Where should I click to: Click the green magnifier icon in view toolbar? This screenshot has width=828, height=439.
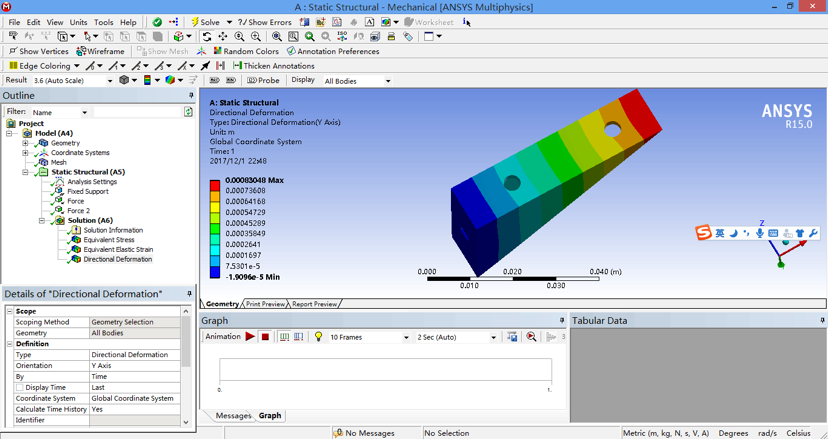[309, 36]
